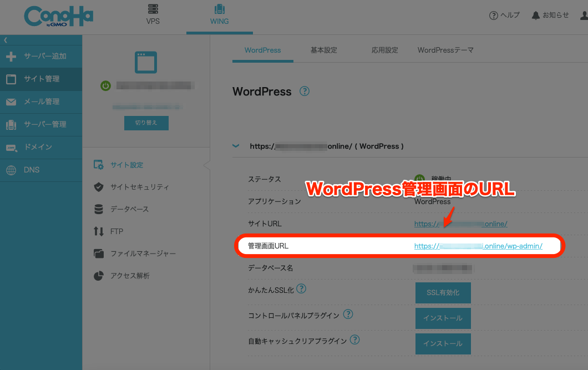Open サイトセキュリティ settings

[139, 187]
